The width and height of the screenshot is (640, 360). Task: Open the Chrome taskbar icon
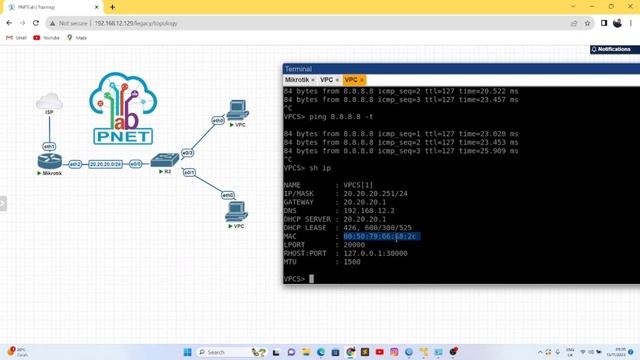[x=350, y=352]
